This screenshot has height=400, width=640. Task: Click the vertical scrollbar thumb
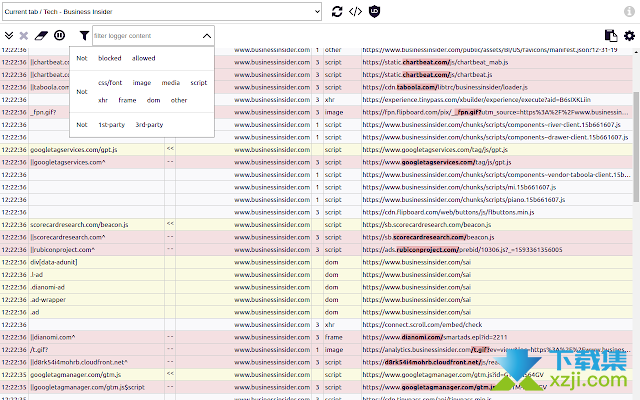[636, 146]
